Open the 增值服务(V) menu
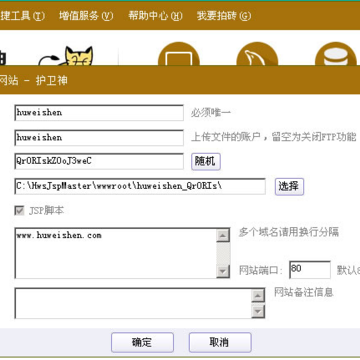 pos(86,16)
